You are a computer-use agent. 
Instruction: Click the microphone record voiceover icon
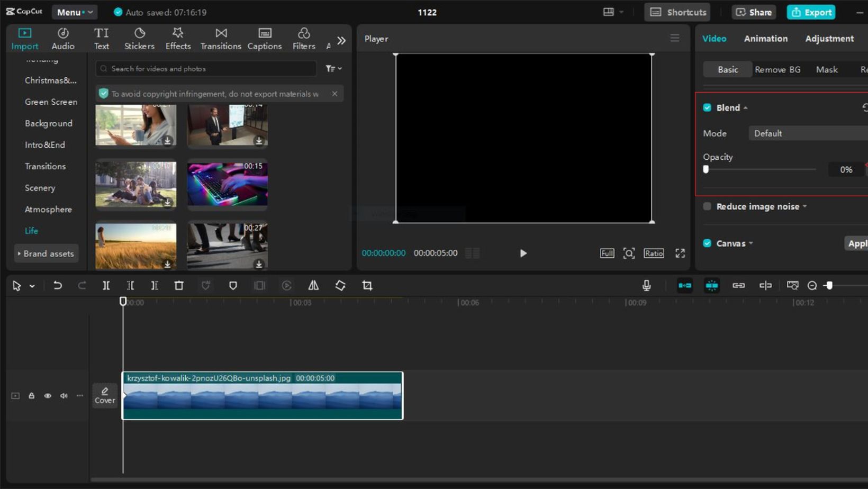coord(646,286)
